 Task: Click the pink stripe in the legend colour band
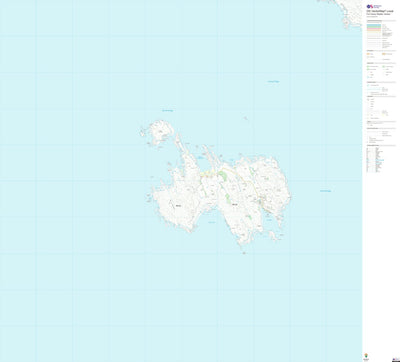tap(374, 29)
